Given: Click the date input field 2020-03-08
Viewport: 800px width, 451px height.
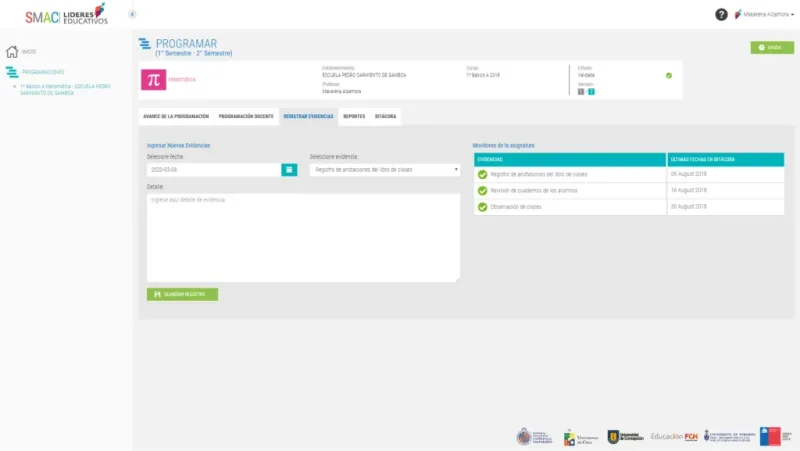Looking at the screenshot, I should click(214, 170).
